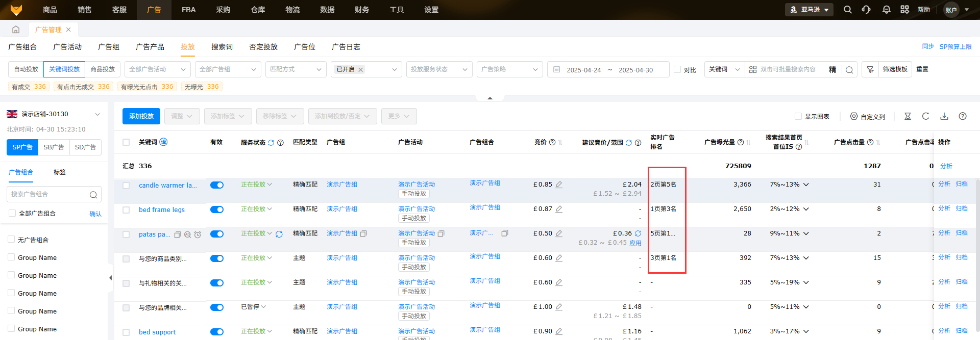This screenshot has width=980, height=340.
Task: Edit bid pencil icon for candle warmer
Action: (x=559, y=185)
